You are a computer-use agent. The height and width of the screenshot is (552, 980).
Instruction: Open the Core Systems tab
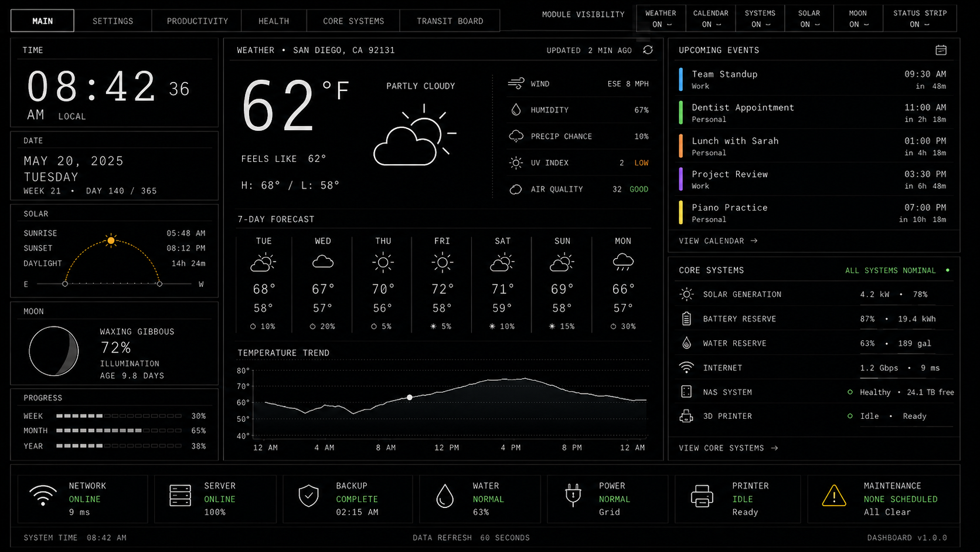(353, 21)
